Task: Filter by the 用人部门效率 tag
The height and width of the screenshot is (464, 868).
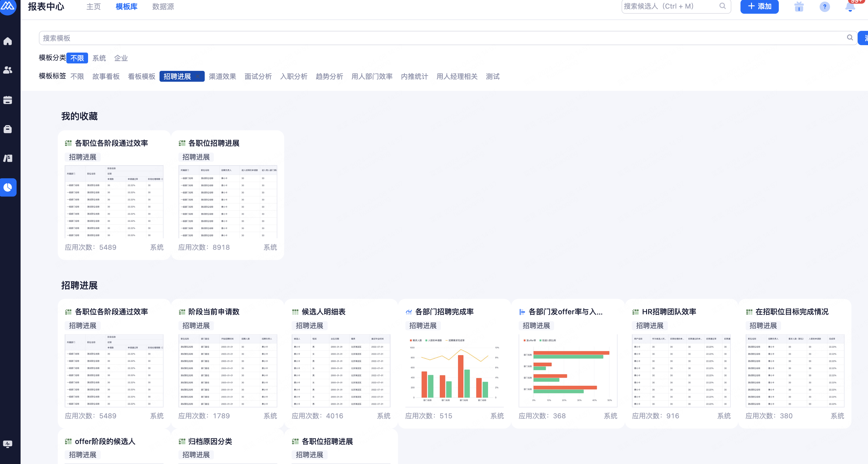Action: click(x=372, y=77)
